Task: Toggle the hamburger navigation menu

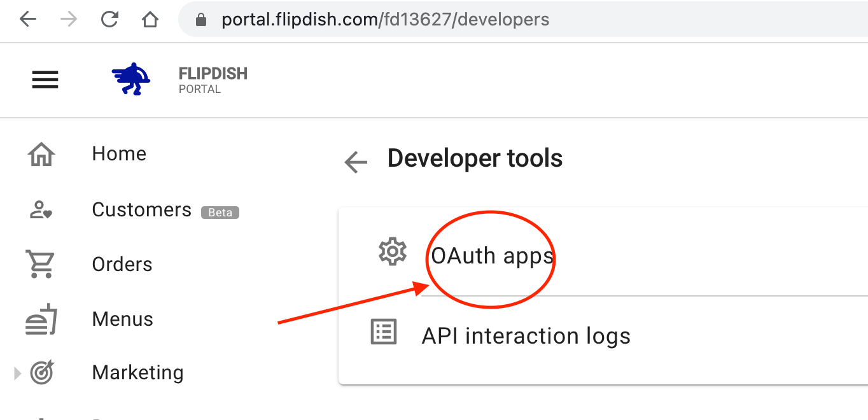Action: [45, 80]
